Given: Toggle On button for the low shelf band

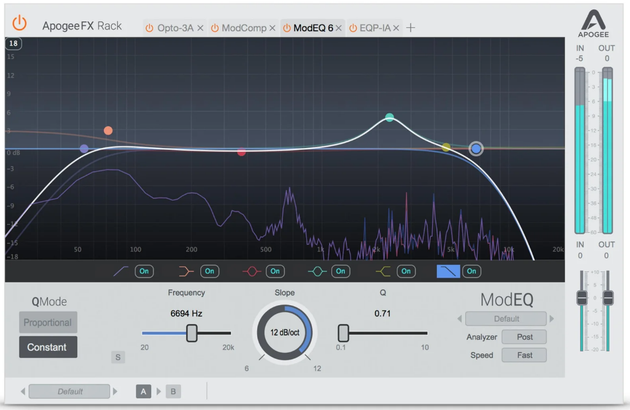Looking at the screenshot, I should point(210,271).
